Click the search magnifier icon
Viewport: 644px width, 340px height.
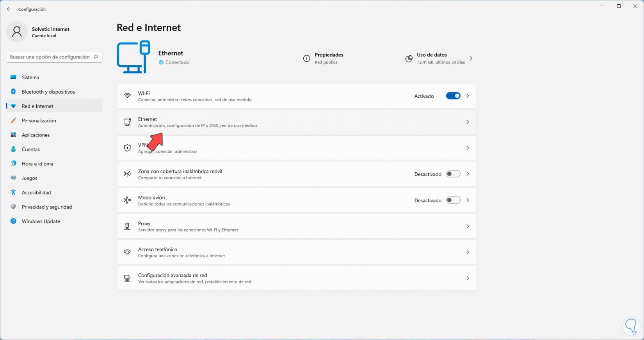tap(96, 57)
